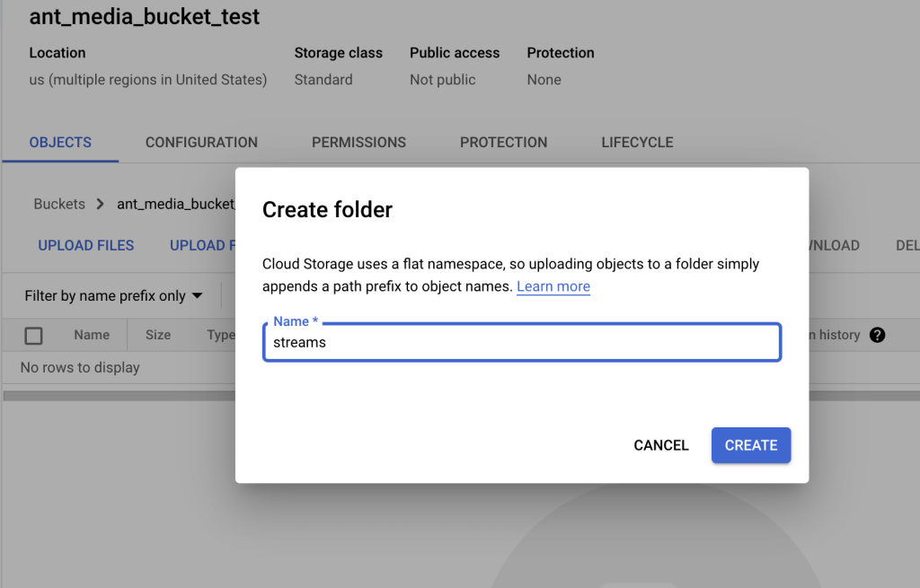Click the Name column header
920x588 pixels.
click(92, 335)
